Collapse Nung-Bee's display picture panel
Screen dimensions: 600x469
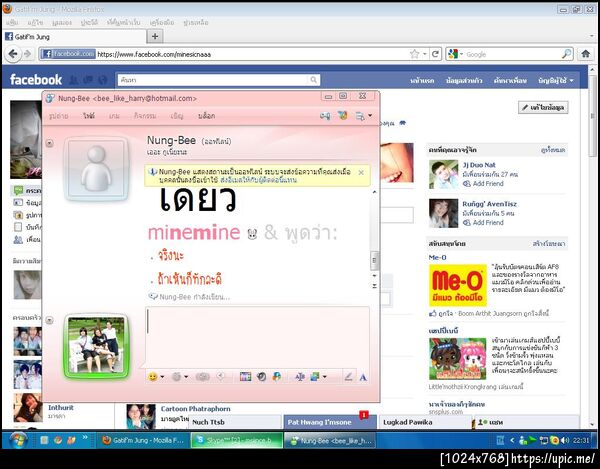click(x=50, y=143)
